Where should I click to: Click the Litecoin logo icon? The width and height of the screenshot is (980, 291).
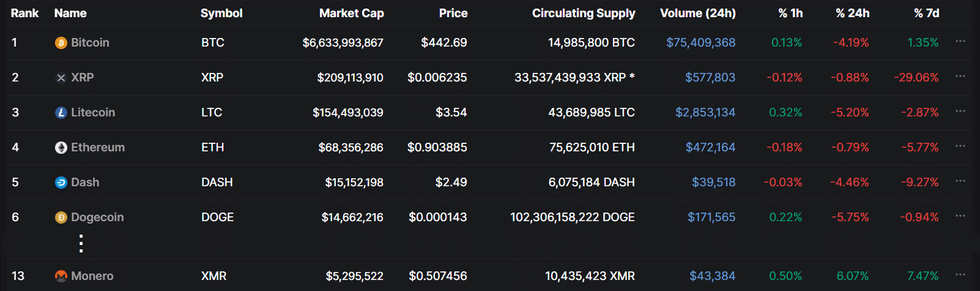[61, 113]
